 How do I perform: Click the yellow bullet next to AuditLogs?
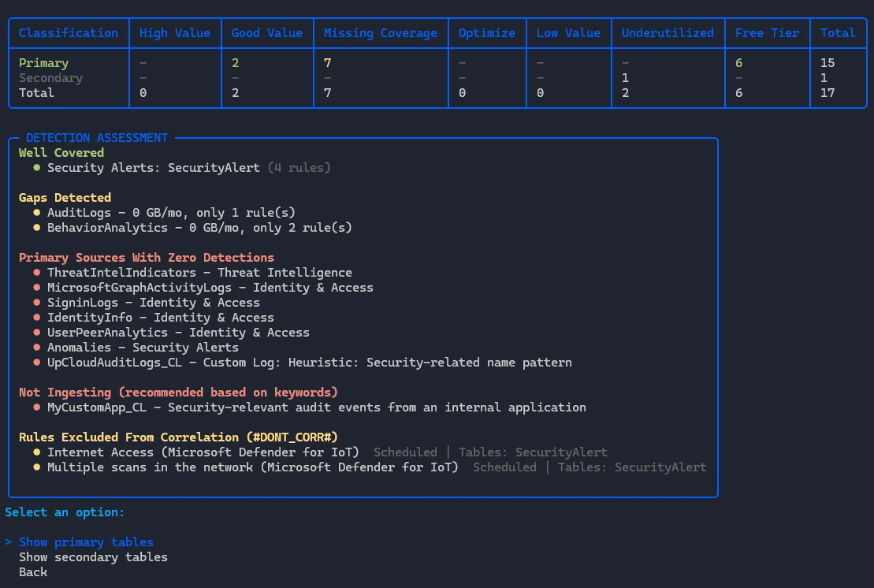click(36, 213)
